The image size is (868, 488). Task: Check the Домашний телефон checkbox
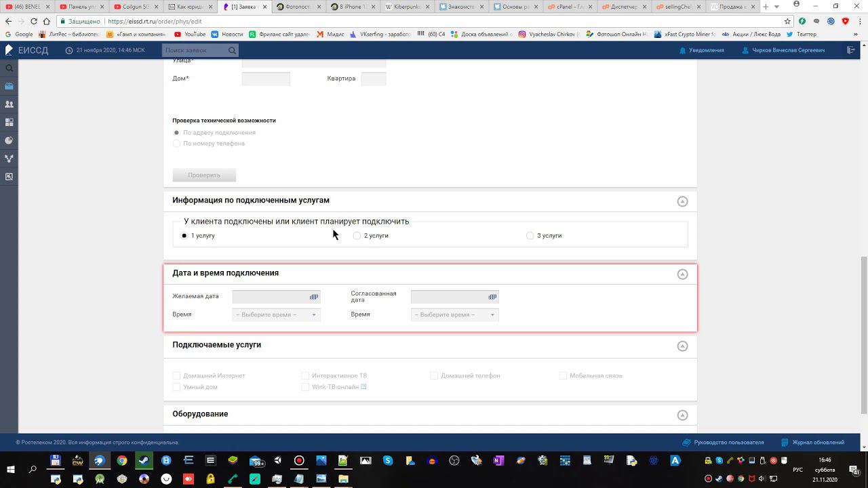tap(434, 375)
